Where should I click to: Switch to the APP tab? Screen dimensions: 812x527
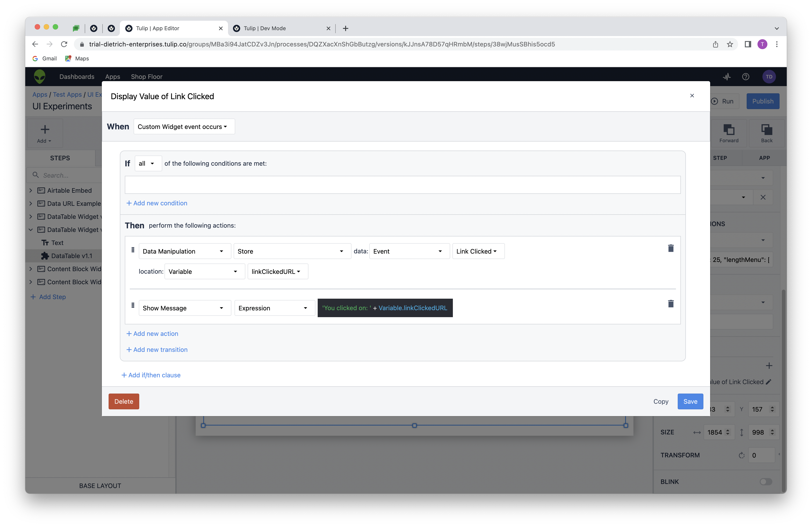click(x=764, y=158)
